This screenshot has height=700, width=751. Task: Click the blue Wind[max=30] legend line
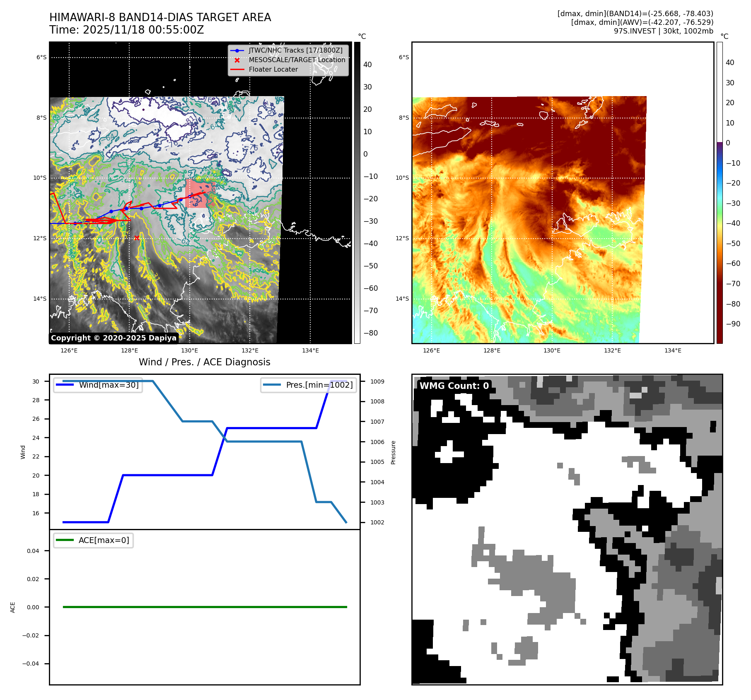(65, 385)
